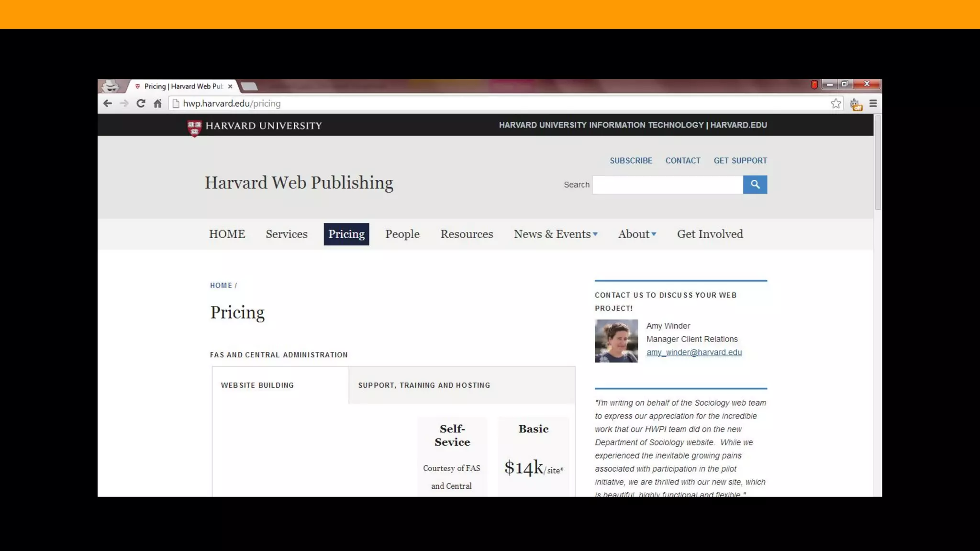The image size is (980, 551).
Task: Click the $14k/site price text
Action: (534, 468)
